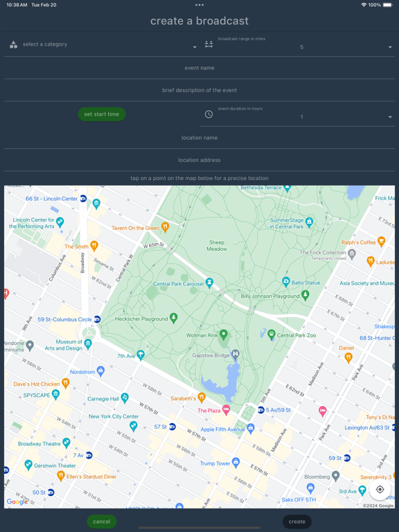This screenshot has width=399, height=532.
Task: Tap the Balto Statue camera marker
Action: 286,282
